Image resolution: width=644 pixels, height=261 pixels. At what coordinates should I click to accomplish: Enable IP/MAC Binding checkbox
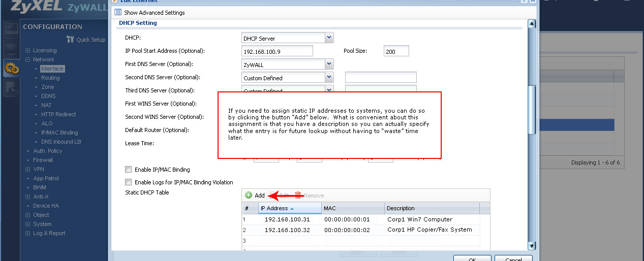[129, 170]
